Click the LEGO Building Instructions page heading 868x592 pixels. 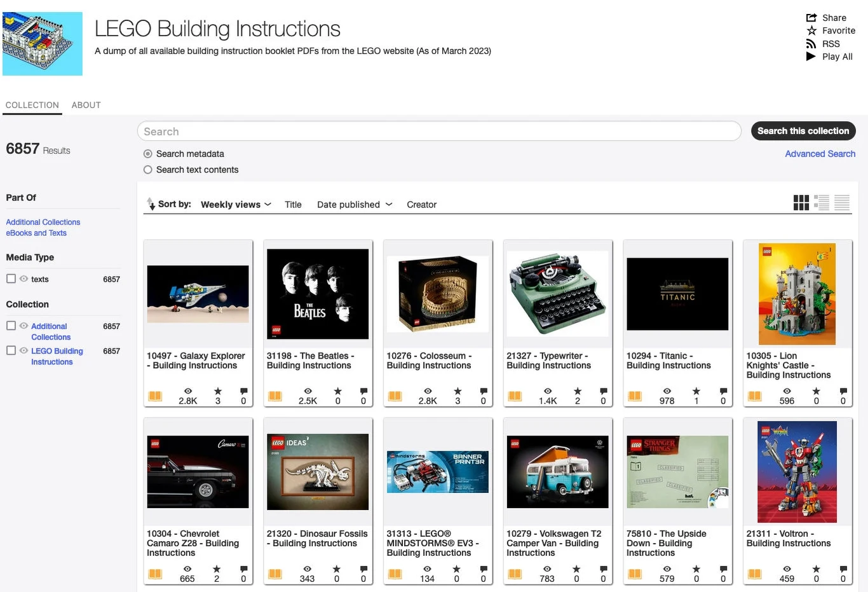tap(217, 29)
